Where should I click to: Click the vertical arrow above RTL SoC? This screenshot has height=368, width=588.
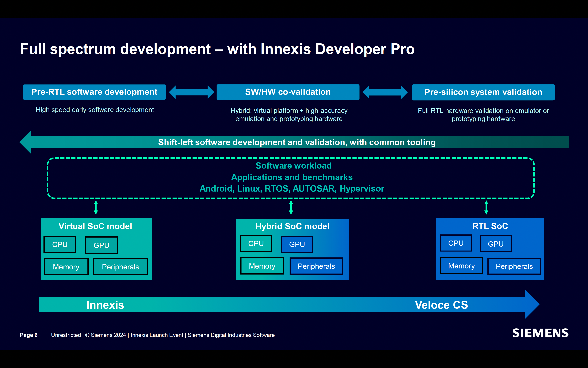(486, 207)
